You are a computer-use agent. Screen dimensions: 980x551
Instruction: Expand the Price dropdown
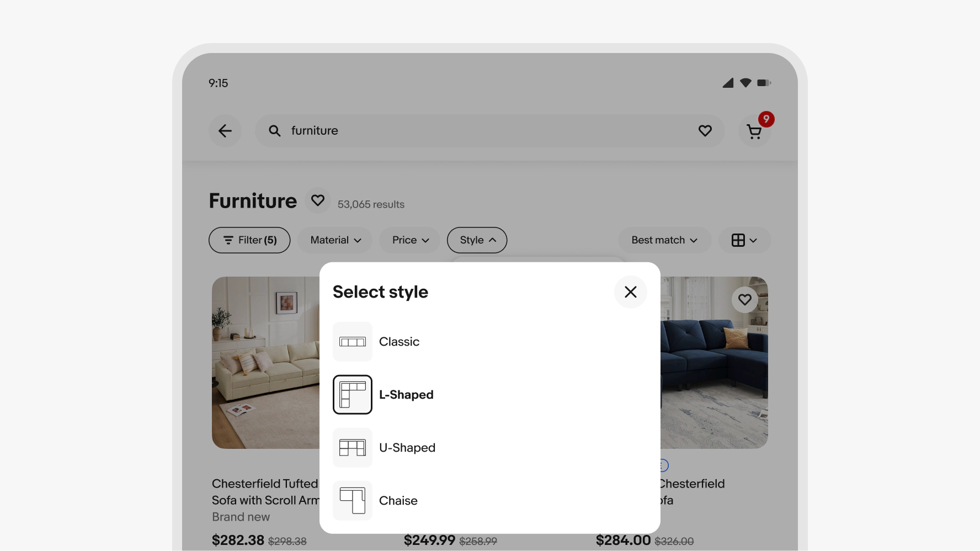pos(409,240)
